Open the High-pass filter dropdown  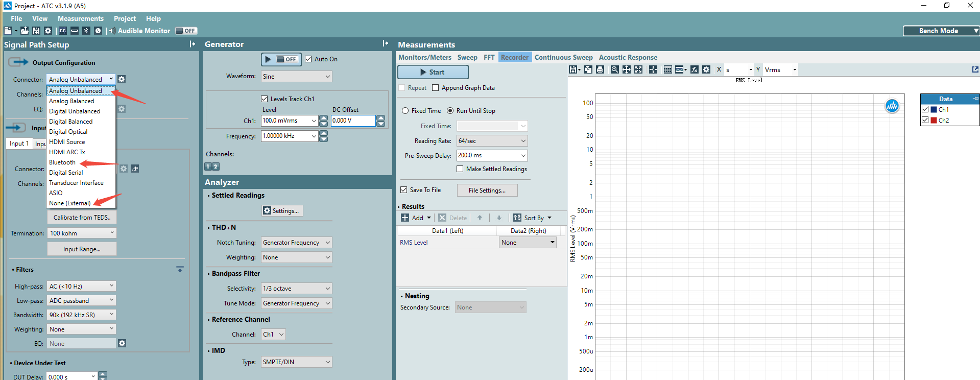(82, 286)
